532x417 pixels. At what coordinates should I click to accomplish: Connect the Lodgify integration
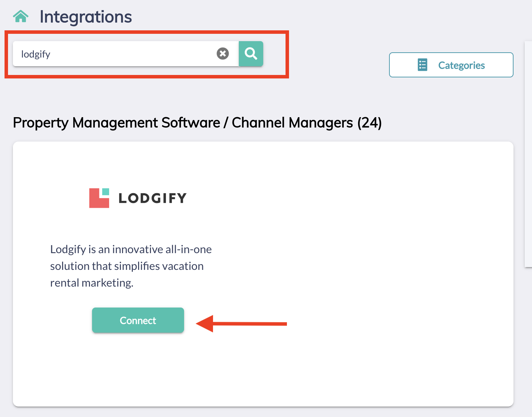coord(138,320)
